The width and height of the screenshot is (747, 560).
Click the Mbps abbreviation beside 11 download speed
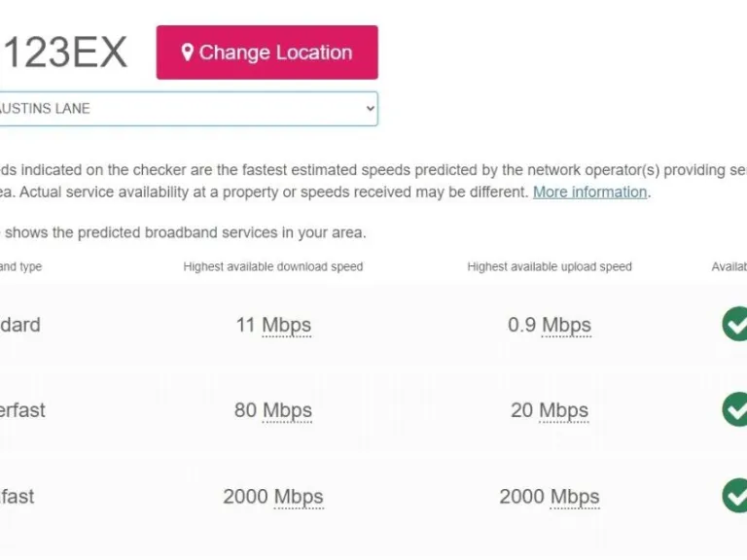click(x=286, y=325)
